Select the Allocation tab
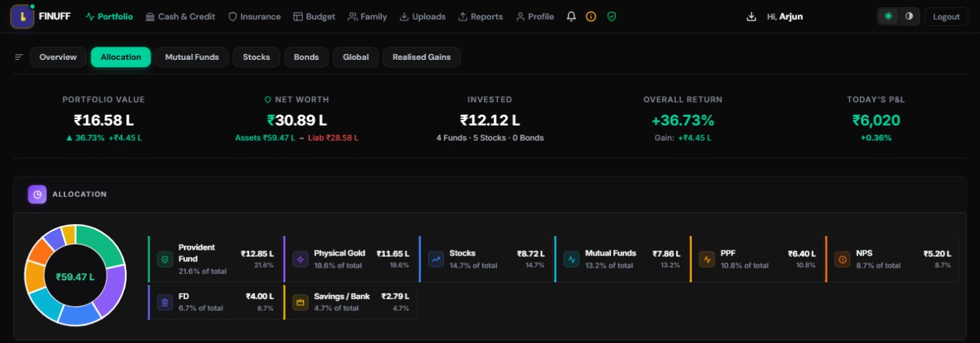Viewport: 980px width, 343px height. click(x=121, y=57)
